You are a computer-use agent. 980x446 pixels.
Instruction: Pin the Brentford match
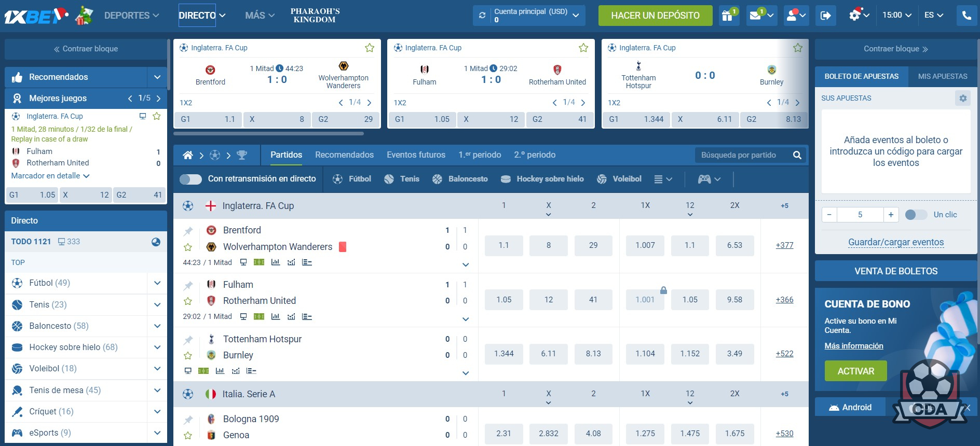tap(188, 231)
